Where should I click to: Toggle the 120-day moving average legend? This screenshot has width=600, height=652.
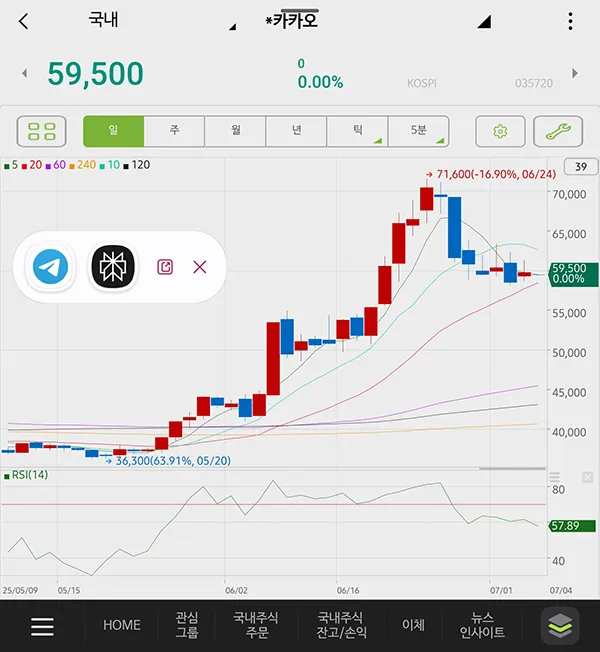point(137,165)
